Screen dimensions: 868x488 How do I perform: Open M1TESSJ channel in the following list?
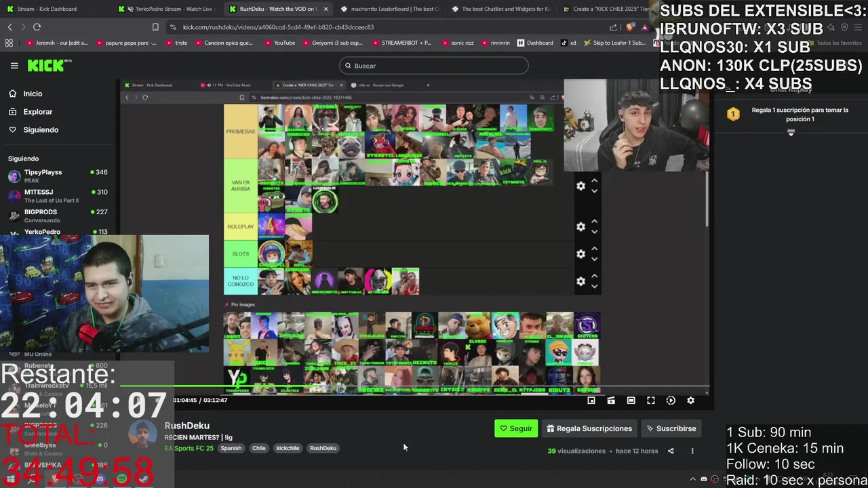pyautogui.click(x=57, y=196)
